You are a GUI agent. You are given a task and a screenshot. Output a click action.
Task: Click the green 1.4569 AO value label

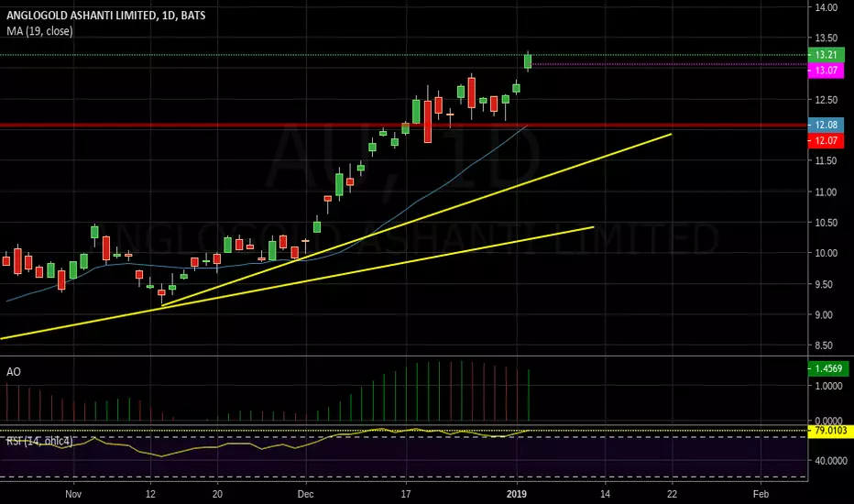pos(827,368)
